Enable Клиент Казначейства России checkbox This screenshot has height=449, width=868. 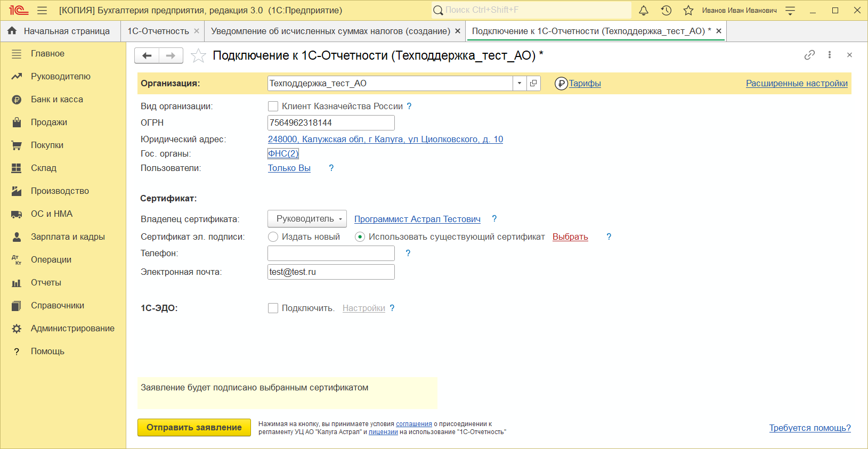point(273,106)
